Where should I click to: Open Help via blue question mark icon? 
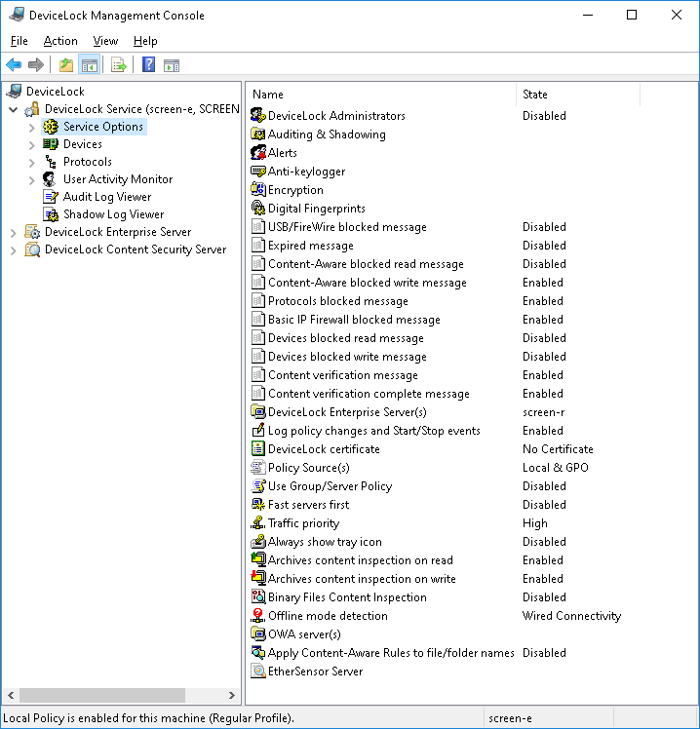(x=148, y=65)
